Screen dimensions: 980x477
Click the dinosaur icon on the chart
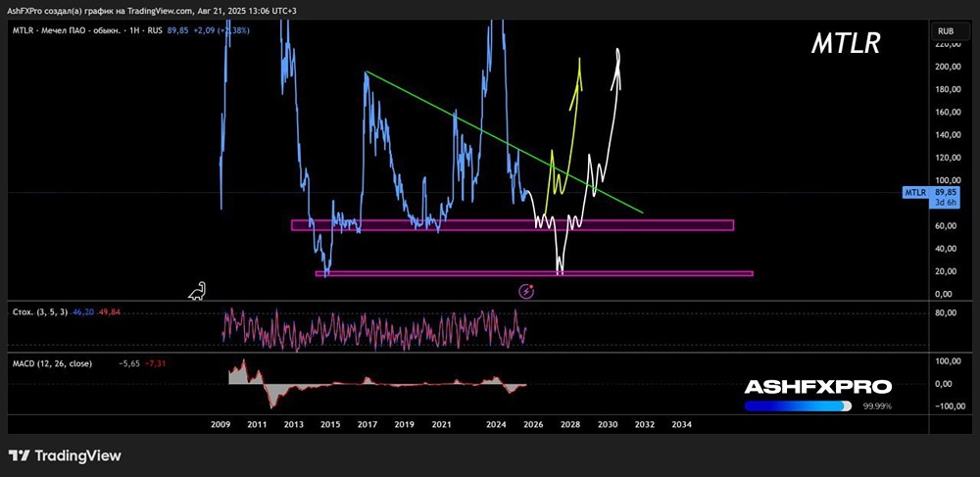[x=198, y=291]
